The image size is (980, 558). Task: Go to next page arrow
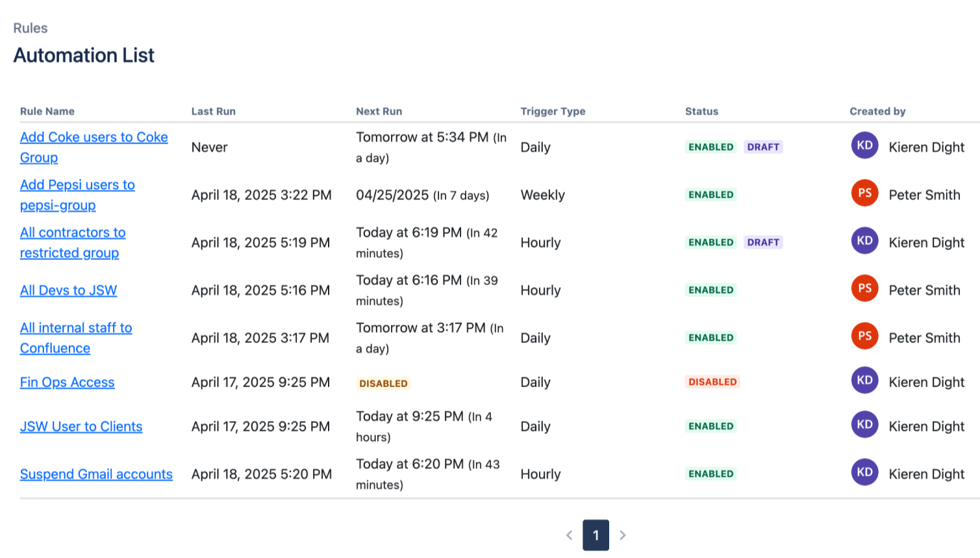point(623,535)
